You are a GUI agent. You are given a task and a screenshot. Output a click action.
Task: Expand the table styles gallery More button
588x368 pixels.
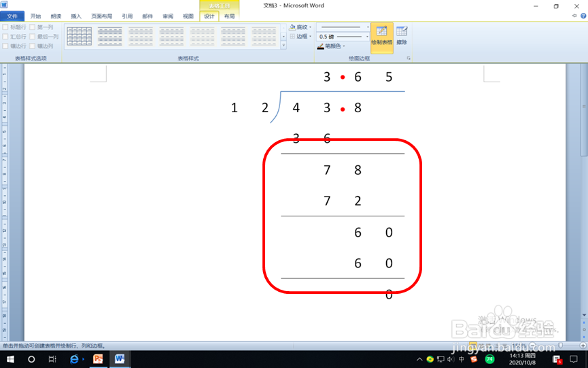point(283,46)
